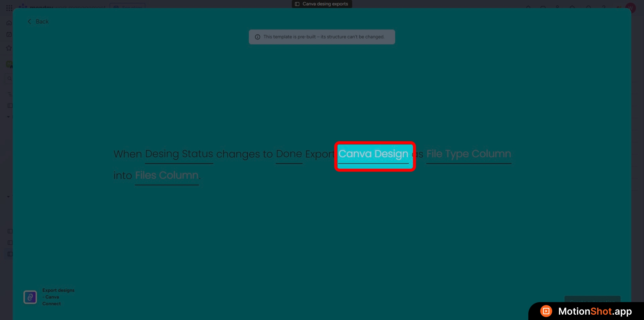
Task: Go back using the Back link
Action: [x=42, y=21]
